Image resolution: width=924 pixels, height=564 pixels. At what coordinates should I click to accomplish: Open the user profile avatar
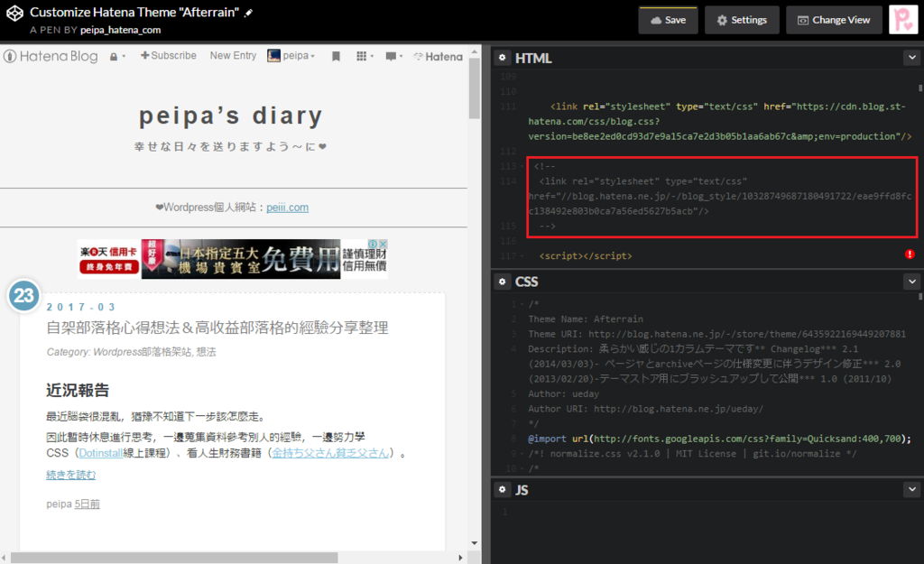(x=902, y=20)
